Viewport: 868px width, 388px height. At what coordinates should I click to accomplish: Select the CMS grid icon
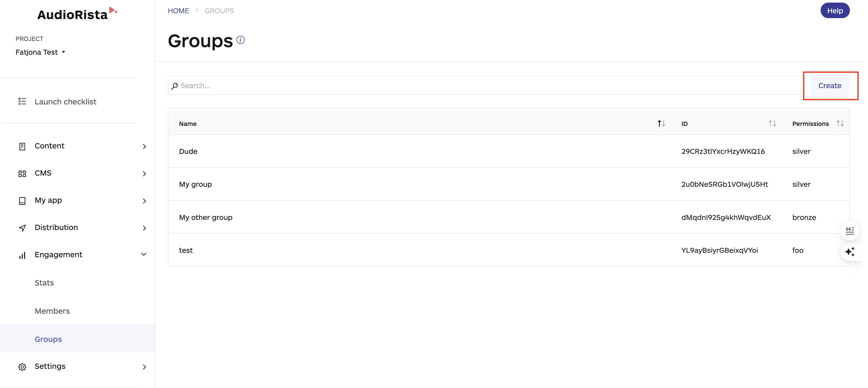point(22,174)
